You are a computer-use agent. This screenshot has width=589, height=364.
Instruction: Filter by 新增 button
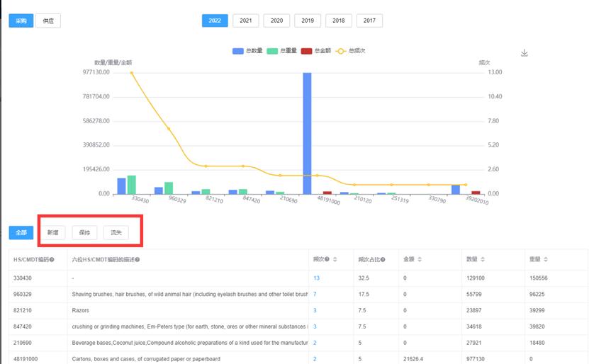(x=53, y=232)
